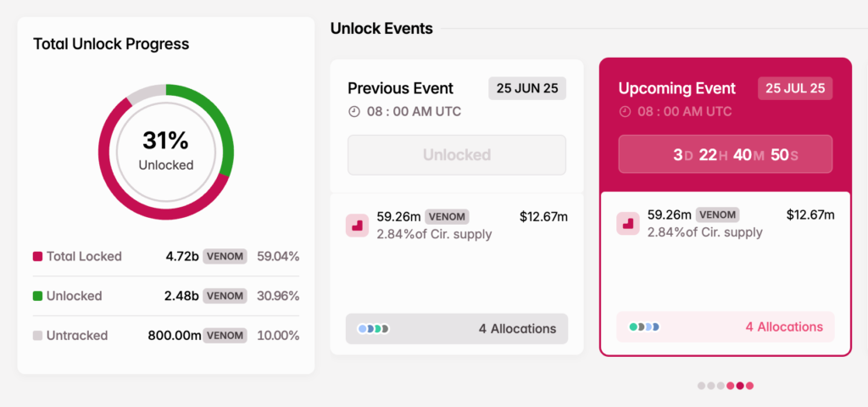Click the gray segment of the donut chart
Screen dimensions: 868x407
click(x=144, y=94)
